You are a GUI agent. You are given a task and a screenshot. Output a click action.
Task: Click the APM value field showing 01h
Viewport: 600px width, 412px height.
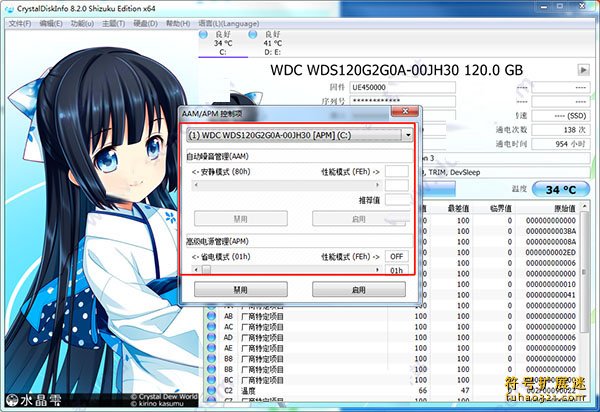[x=396, y=270]
